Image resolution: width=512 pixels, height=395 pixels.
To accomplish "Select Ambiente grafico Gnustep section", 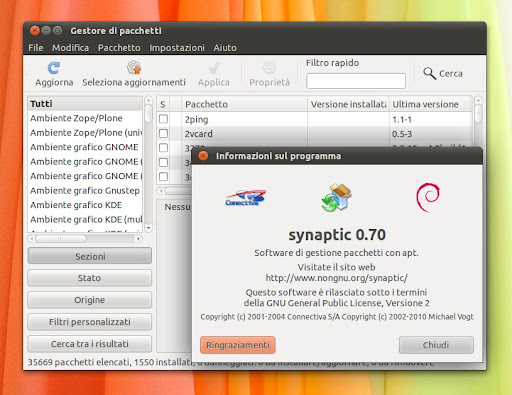I will coord(85,190).
